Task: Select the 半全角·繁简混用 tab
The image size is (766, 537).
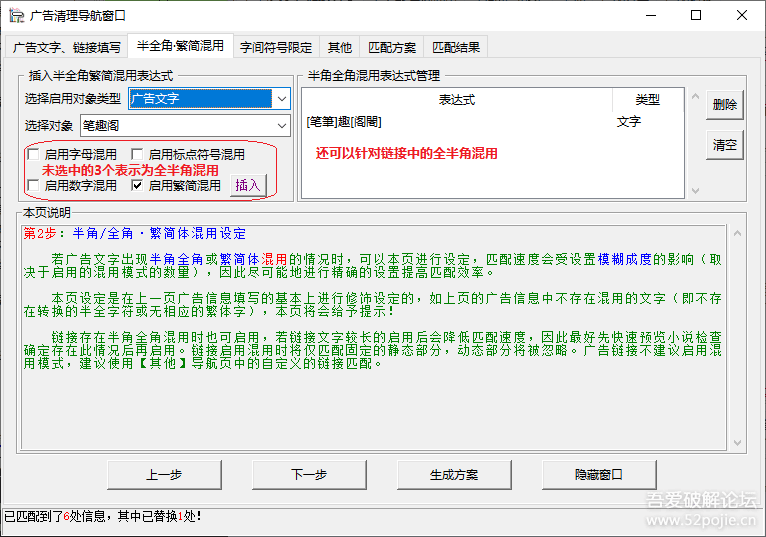Action: click(180, 45)
